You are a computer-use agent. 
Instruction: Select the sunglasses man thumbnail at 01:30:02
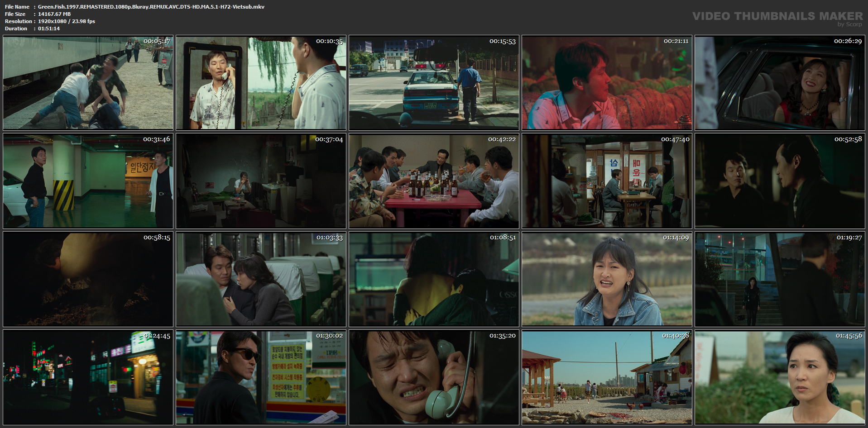coord(261,377)
